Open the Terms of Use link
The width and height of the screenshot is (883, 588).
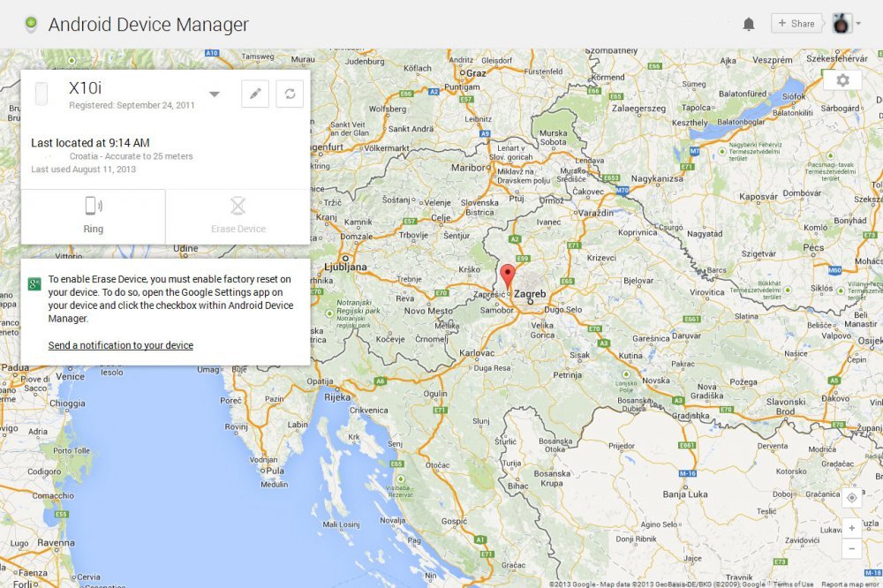click(793, 584)
